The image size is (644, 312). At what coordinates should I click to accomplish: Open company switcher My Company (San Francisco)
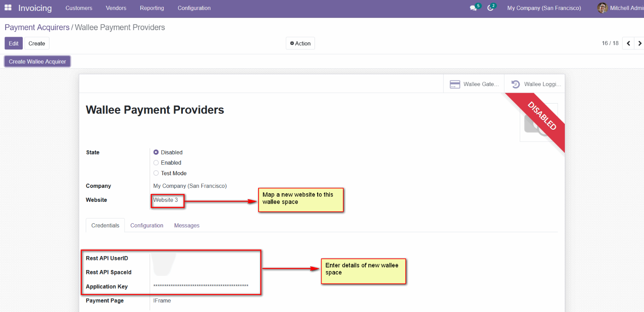pyautogui.click(x=544, y=8)
